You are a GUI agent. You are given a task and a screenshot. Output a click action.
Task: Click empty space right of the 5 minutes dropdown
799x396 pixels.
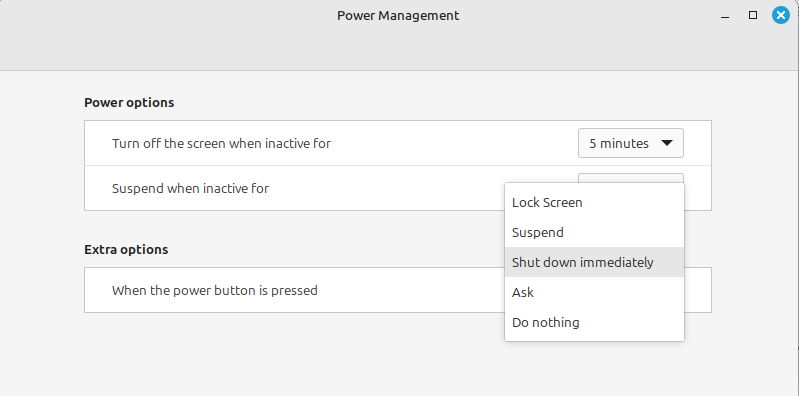tap(698, 143)
